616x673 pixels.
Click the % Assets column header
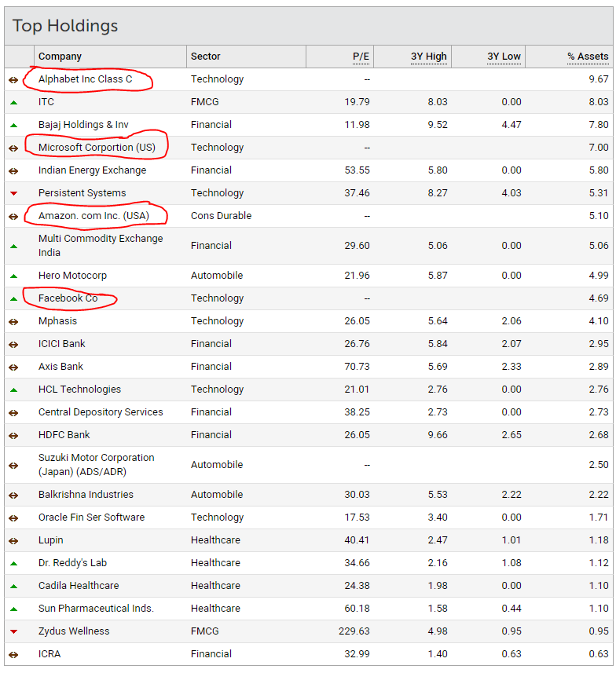coord(588,57)
